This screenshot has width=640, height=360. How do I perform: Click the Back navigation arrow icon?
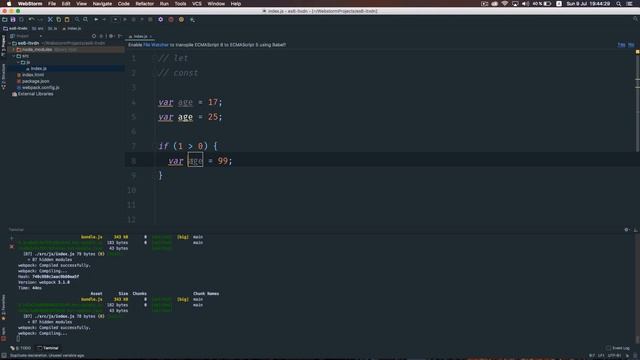click(x=96, y=19)
